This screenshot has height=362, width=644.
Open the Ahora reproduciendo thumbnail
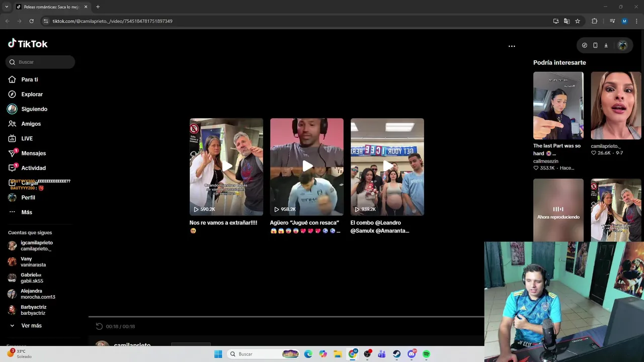(558, 210)
